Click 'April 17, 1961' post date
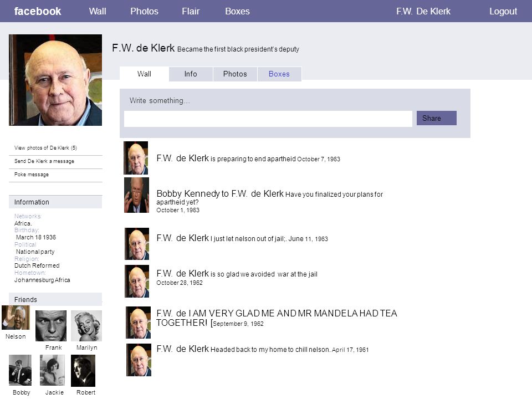 [350, 350]
